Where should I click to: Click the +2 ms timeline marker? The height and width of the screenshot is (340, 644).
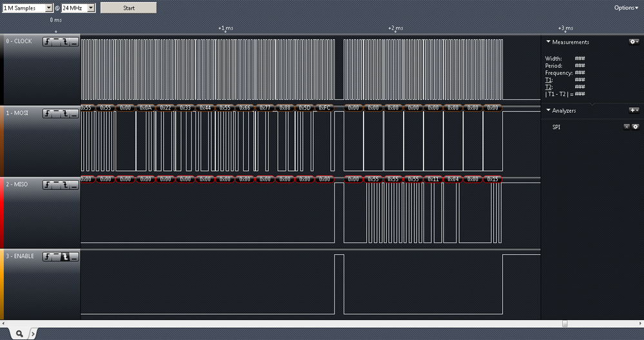[396, 28]
